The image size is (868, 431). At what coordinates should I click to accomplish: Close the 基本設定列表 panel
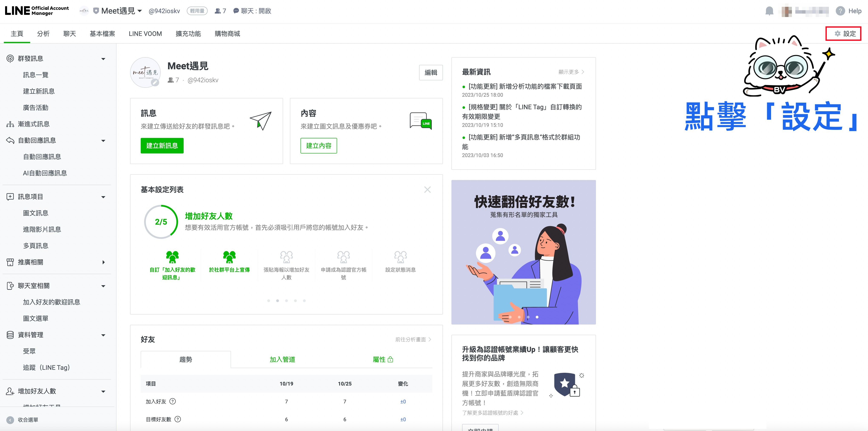point(427,190)
